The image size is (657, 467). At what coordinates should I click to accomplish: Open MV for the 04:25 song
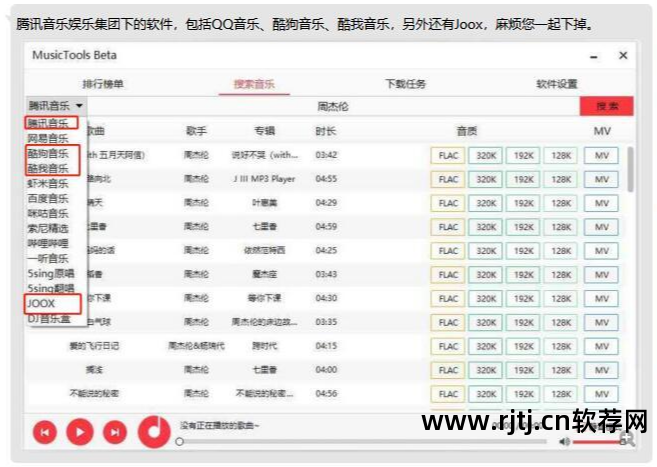601,251
